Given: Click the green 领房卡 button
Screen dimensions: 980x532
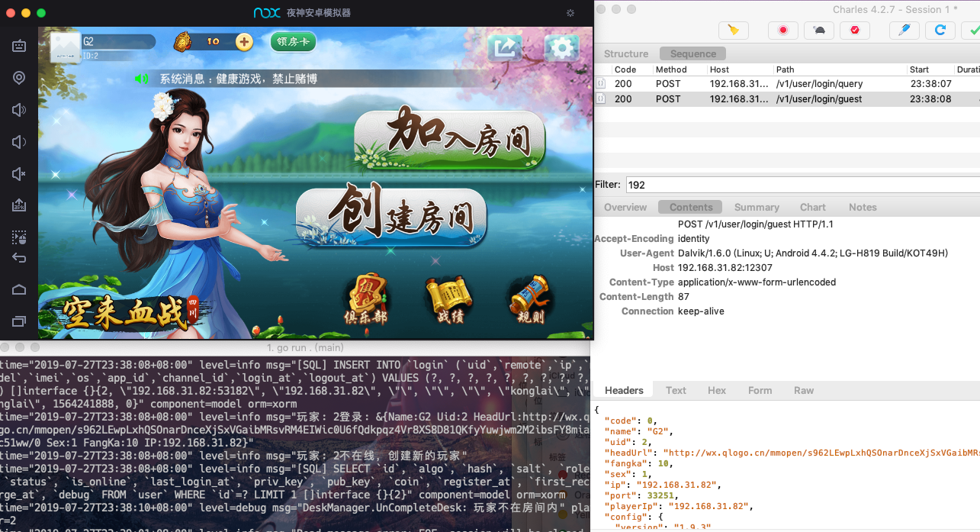Looking at the screenshot, I should (x=293, y=42).
